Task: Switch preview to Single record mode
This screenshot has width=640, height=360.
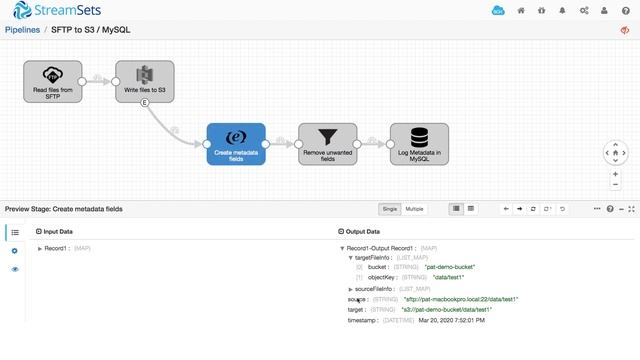Action: [x=389, y=209]
